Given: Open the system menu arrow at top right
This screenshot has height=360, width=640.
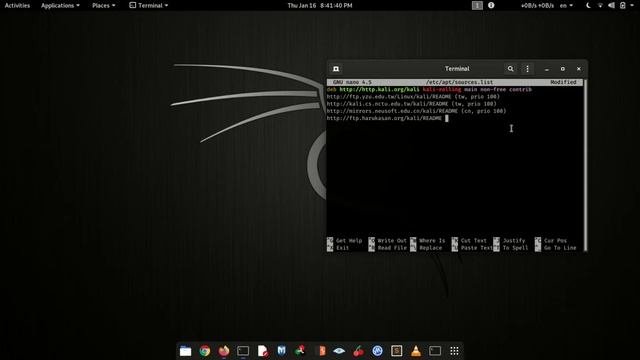Looking at the screenshot, I should pyautogui.click(x=633, y=5).
